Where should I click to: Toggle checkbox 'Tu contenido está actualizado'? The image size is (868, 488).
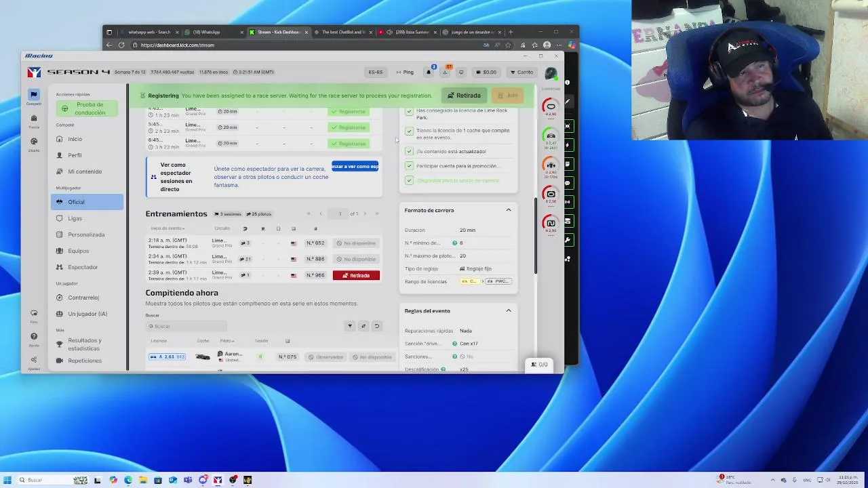[x=409, y=151]
